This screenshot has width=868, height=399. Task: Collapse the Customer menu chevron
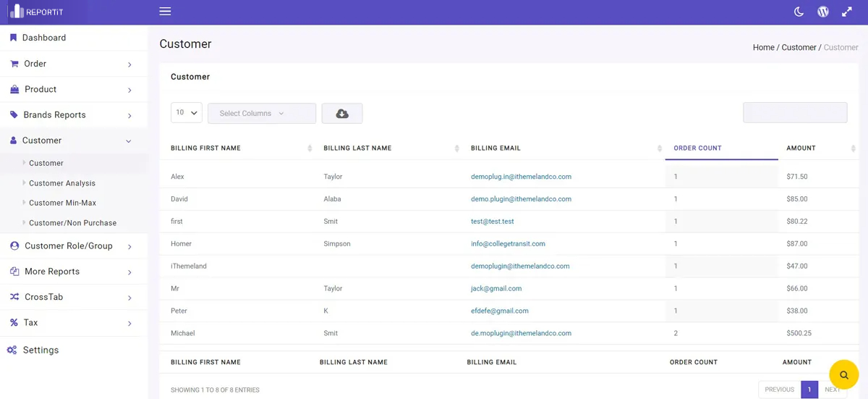129,141
